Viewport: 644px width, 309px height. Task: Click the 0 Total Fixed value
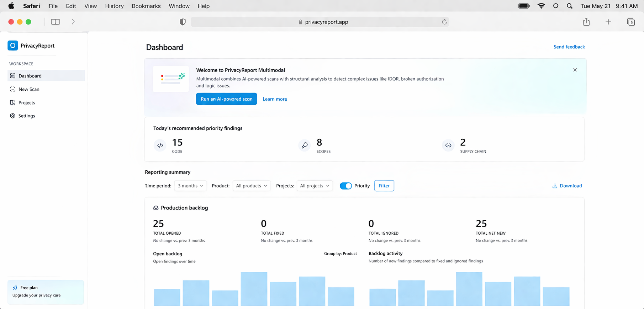(264, 224)
